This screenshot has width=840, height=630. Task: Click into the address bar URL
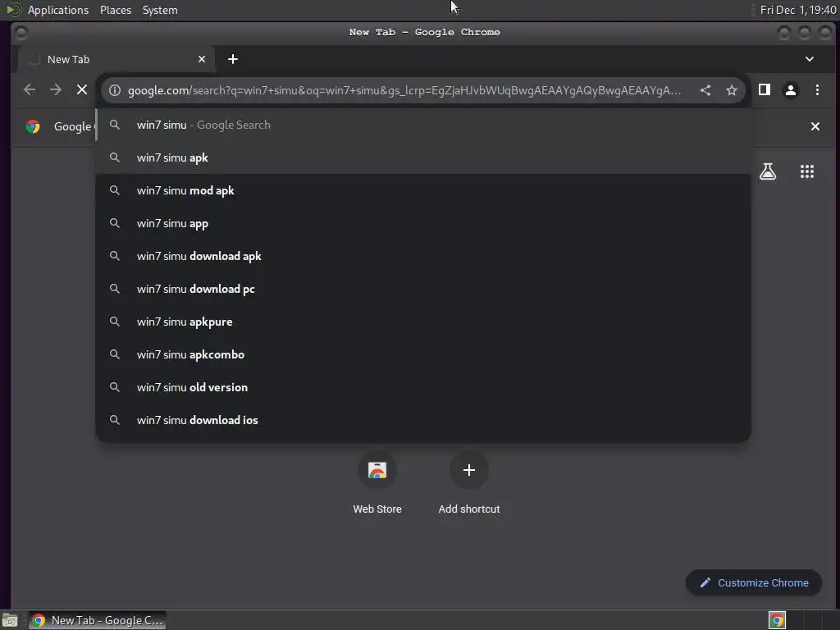tap(404, 90)
